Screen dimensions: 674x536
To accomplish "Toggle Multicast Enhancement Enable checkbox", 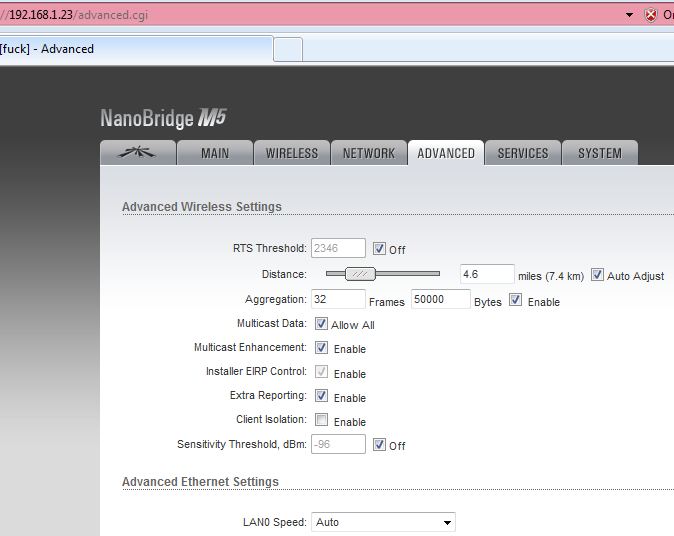I will point(321,348).
